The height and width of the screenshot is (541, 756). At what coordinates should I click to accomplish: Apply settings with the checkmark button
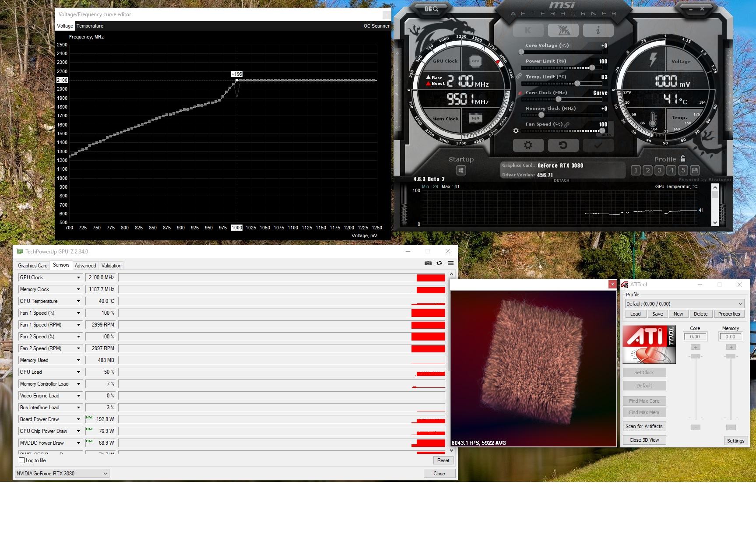598,145
